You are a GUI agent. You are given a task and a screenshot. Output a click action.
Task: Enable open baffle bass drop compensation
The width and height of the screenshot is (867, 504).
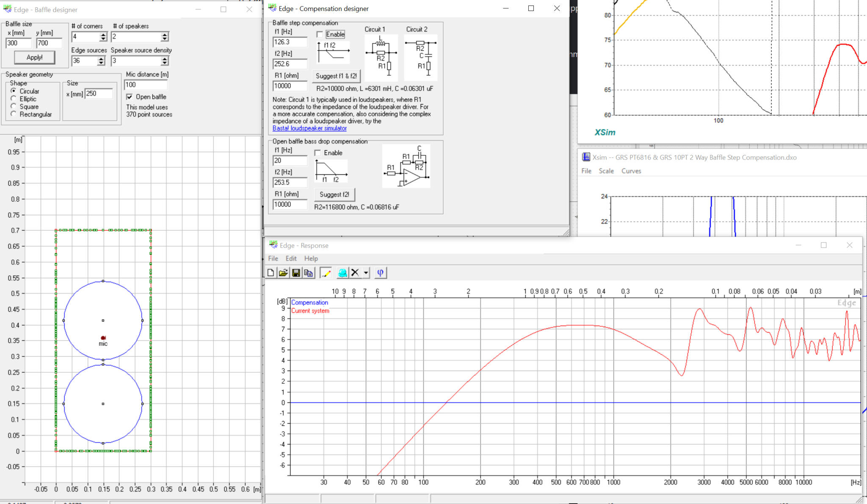point(318,153)
